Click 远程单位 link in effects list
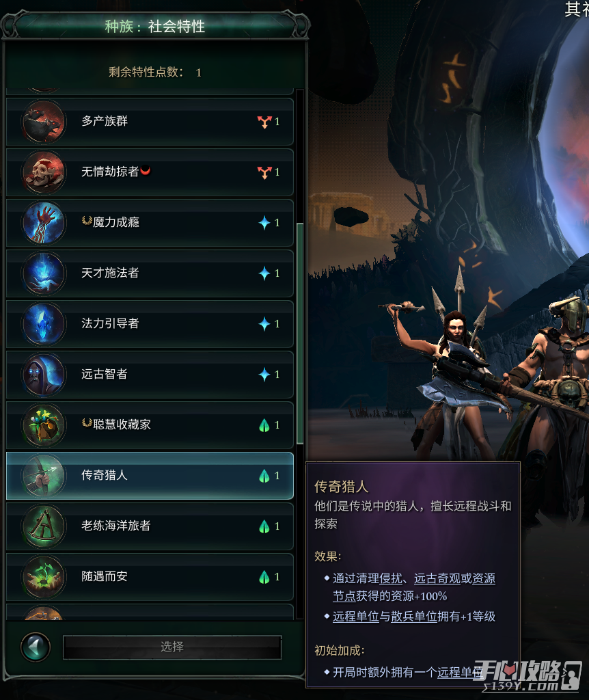The height and width of the screenshot is (700, 589). tap(355, 617)
